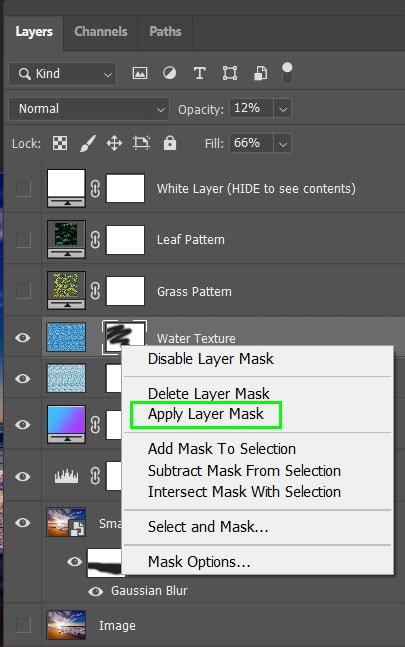
Task: Open the Normal blend mode dropdown
Action: [89, 109]
